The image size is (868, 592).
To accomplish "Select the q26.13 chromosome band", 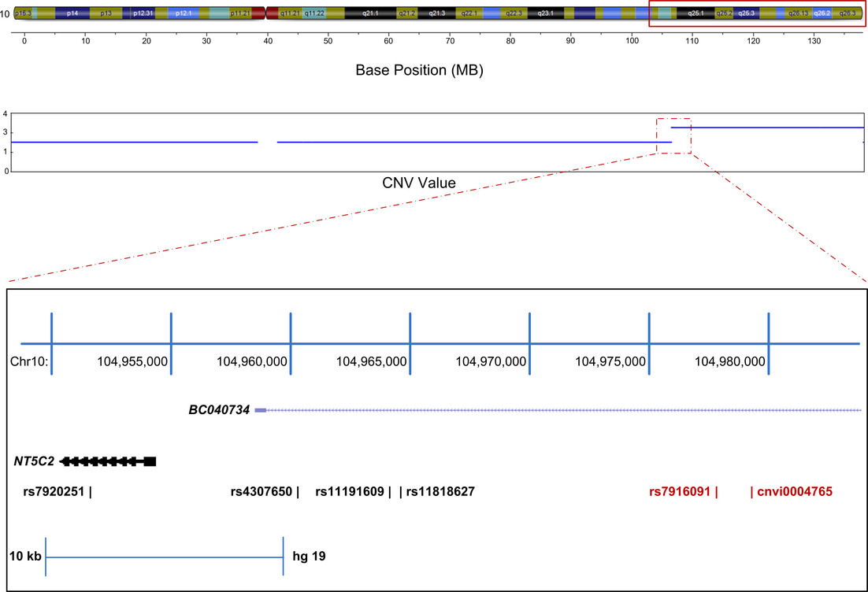I will 798,13.
